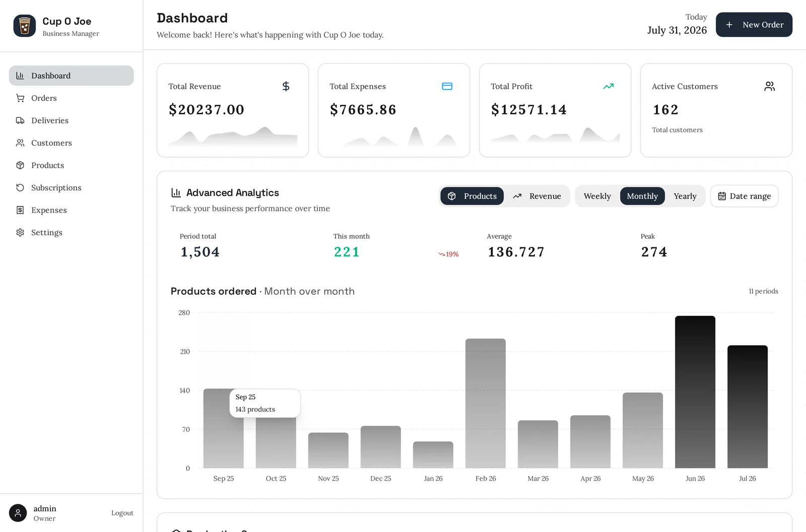Click the calendar icon in Date range
Viewport: 806px width, 532px height.
pyautogui.click(x=722, y=196)
